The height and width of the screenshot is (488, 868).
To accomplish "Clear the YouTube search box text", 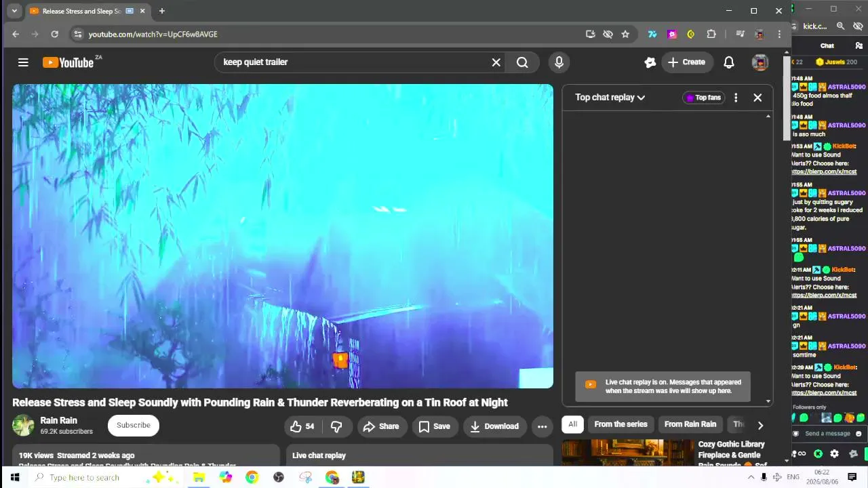I will point(496,62).
